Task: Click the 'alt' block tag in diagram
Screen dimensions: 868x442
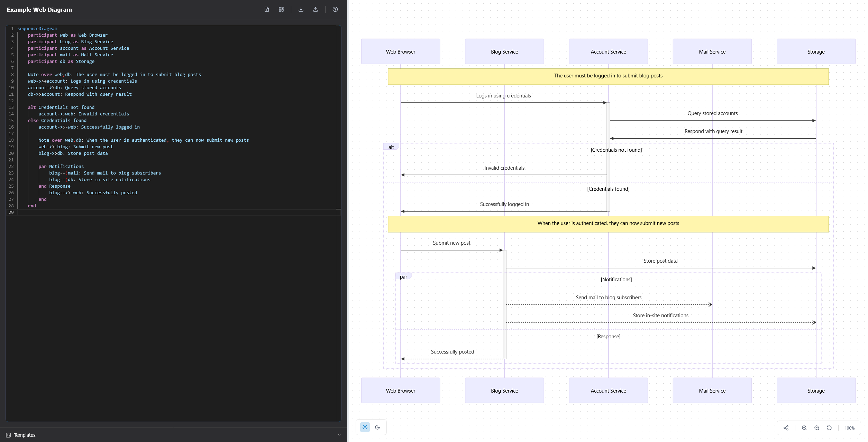Action: [391, 147]
